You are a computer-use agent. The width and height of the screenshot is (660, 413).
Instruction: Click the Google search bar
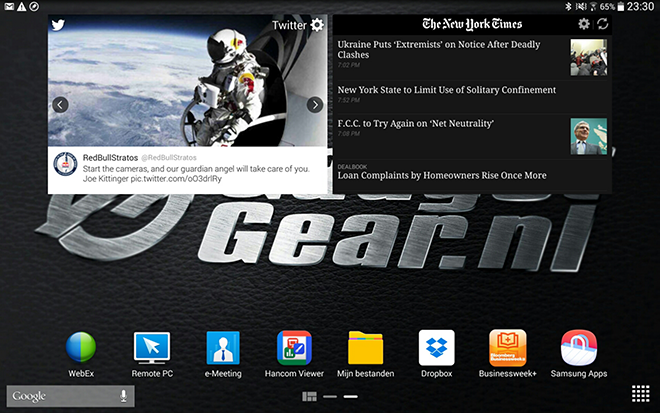pos(71,396)
